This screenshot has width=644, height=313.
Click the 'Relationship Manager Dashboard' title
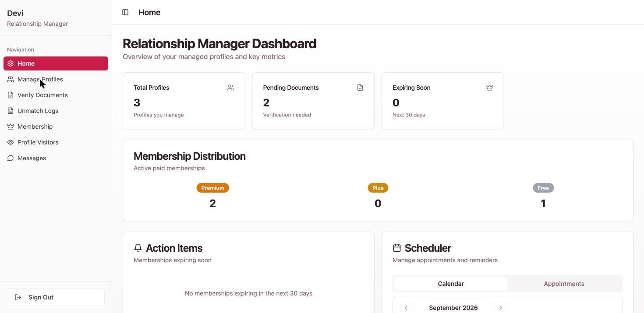[x=219, y=44]
